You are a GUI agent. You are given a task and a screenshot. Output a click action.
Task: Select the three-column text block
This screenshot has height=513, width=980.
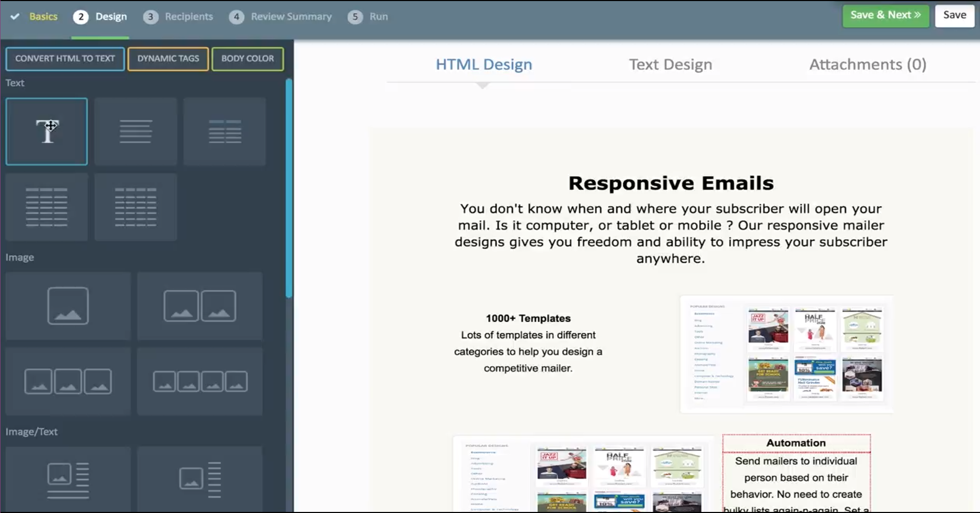coord(47,207)
